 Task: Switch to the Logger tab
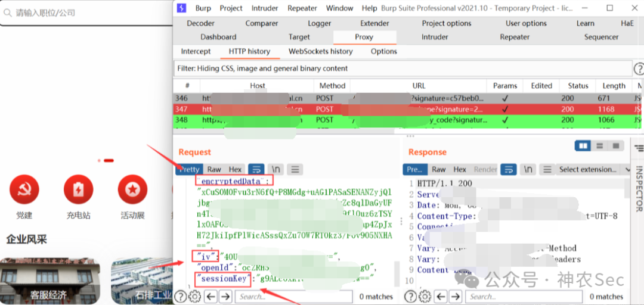click(320, 23)
